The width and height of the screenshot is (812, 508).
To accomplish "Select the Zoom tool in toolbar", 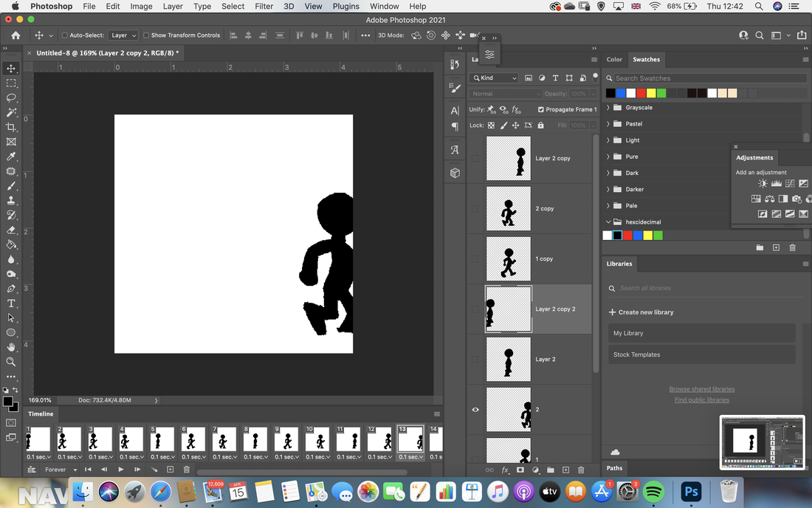I will click(11, 362).
